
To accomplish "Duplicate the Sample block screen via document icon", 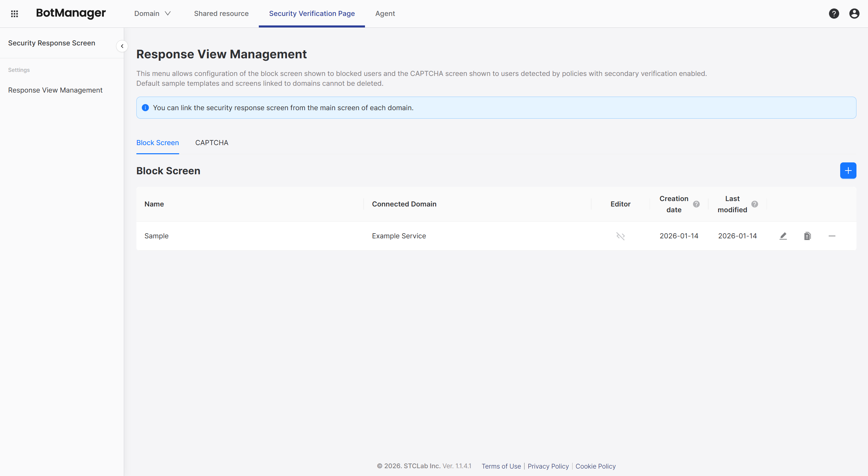I will (x=807, y=236).
